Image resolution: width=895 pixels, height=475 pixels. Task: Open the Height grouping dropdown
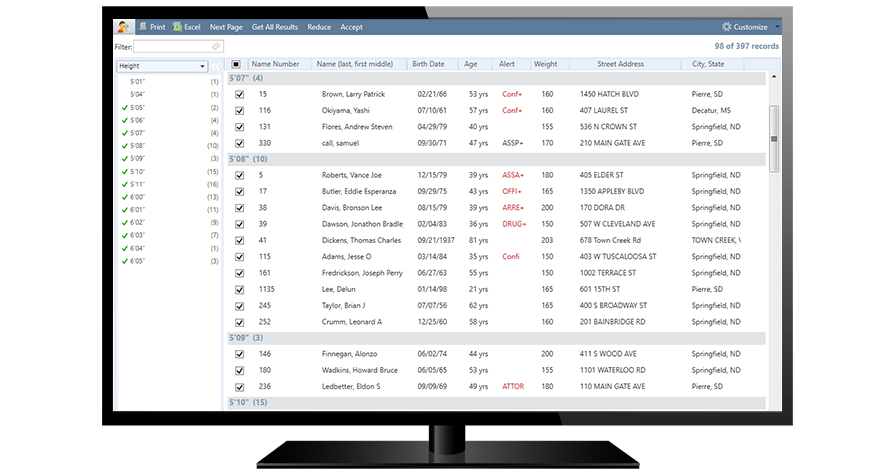[x=202, y=66]
